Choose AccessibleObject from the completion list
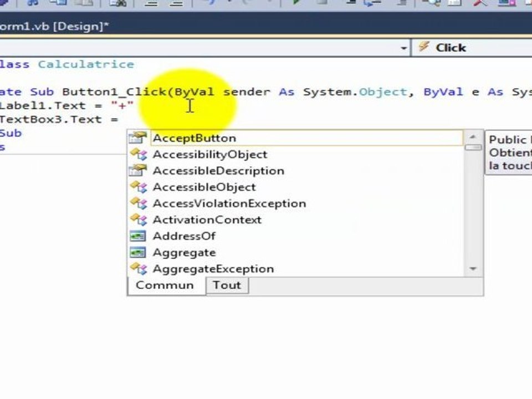This screenshot has width=532, height=399. [x=204, y=187]
